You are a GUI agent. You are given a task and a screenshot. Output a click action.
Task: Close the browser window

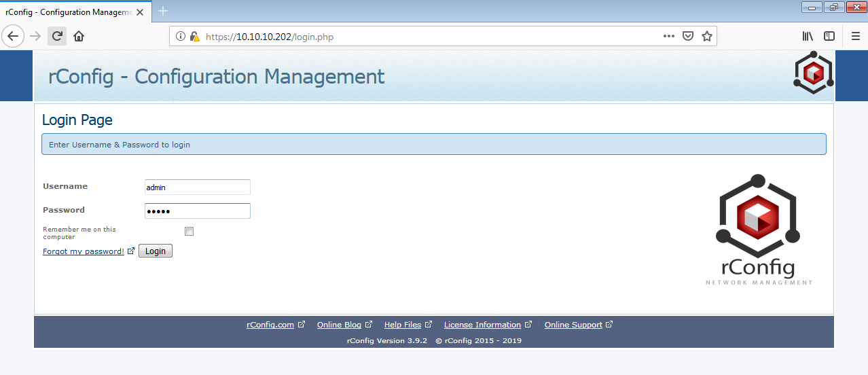[x=855, y=7]
